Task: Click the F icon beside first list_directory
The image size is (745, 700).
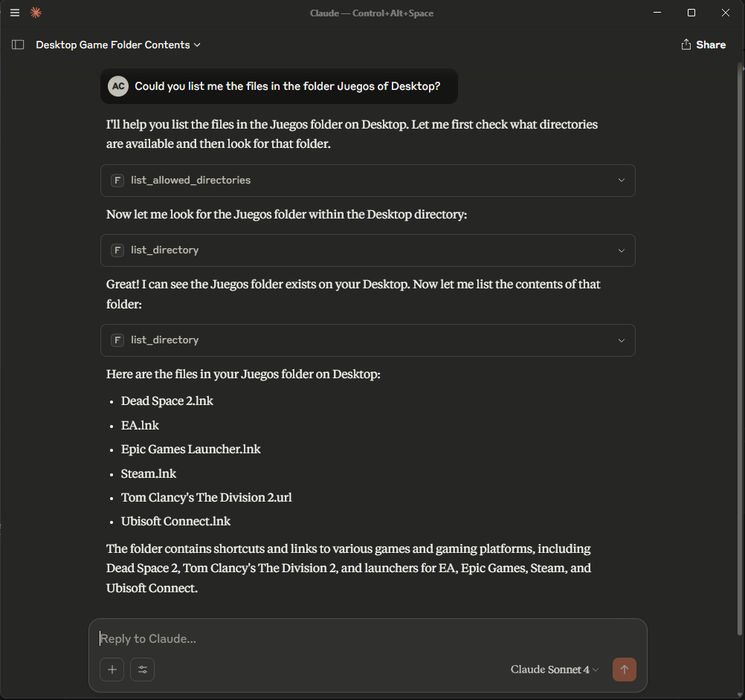Action: click(117, 250)
